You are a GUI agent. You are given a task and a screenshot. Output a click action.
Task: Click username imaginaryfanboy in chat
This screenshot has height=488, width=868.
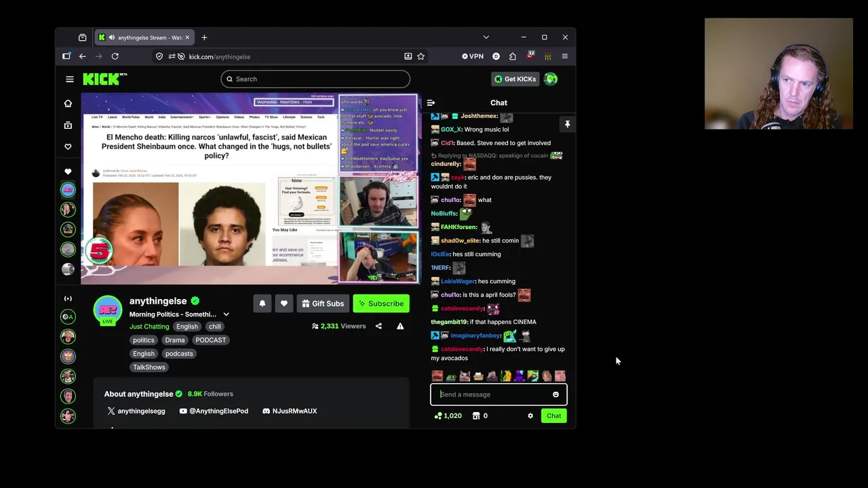[x=475, y=336]
